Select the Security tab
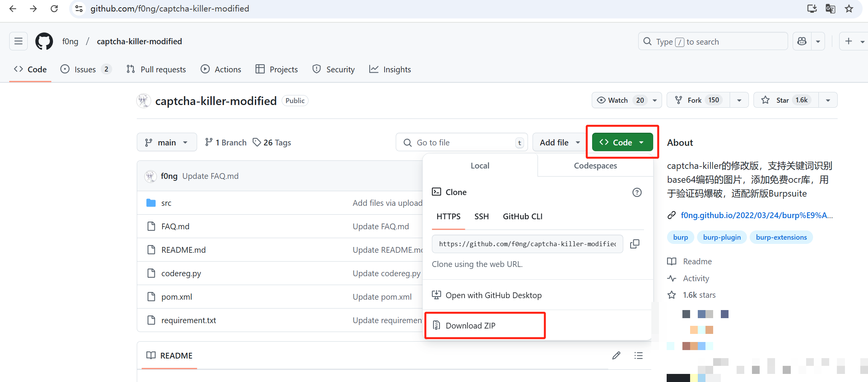Viewport: 868px width, 382px height. click(x=334, y=69)
